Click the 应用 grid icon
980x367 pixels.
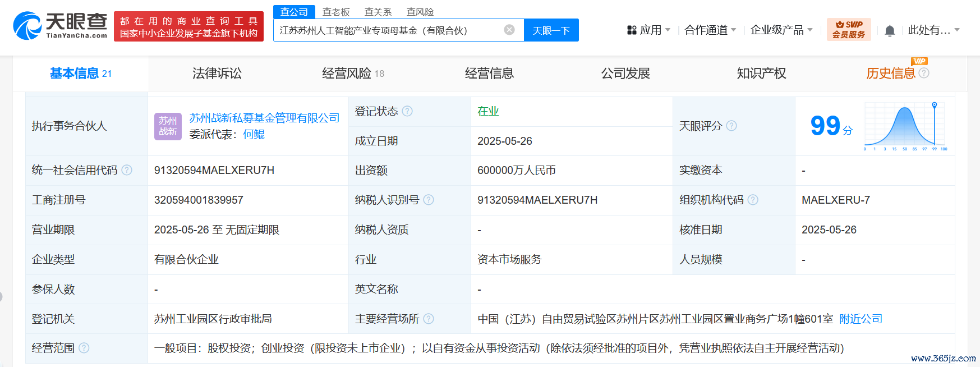632,30
